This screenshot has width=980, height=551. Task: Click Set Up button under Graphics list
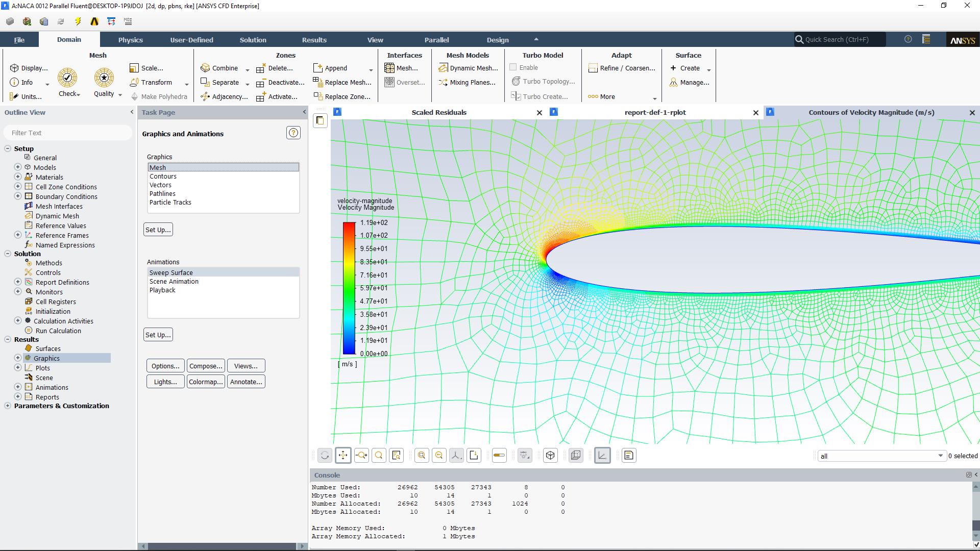tap(158, 230)
